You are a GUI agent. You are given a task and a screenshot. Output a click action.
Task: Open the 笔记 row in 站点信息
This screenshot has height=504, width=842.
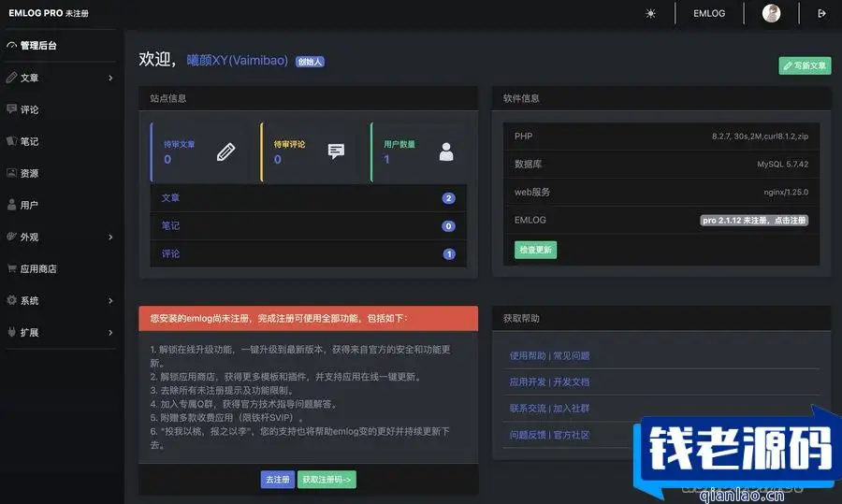(308, 226)
